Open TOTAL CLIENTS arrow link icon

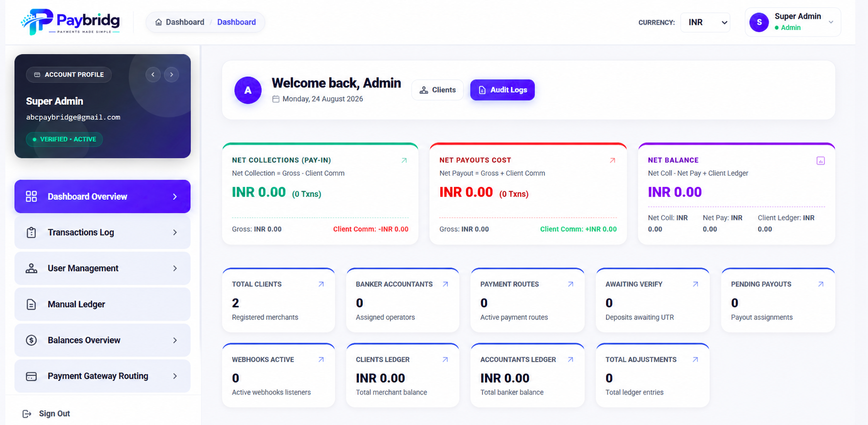pos(321,284)
